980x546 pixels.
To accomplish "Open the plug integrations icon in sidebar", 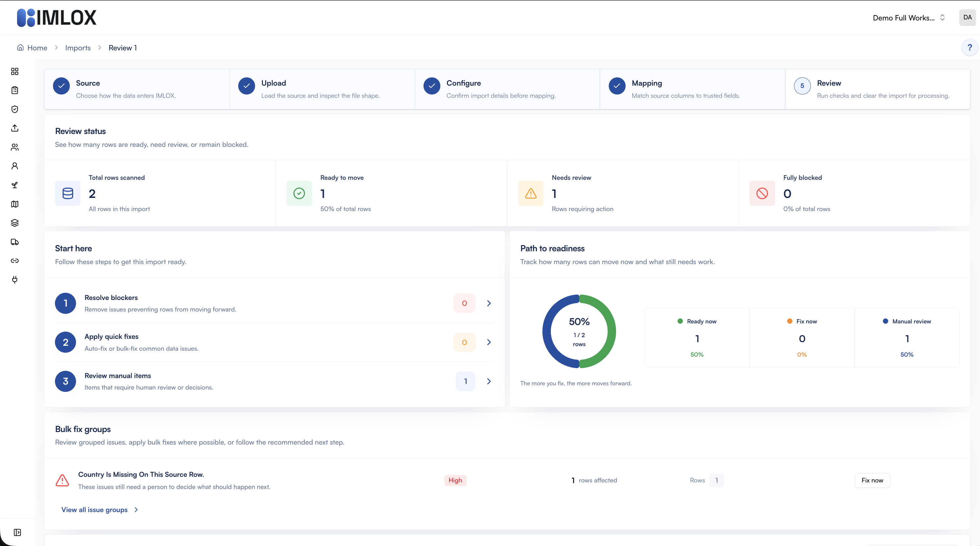I will (14, 280).
